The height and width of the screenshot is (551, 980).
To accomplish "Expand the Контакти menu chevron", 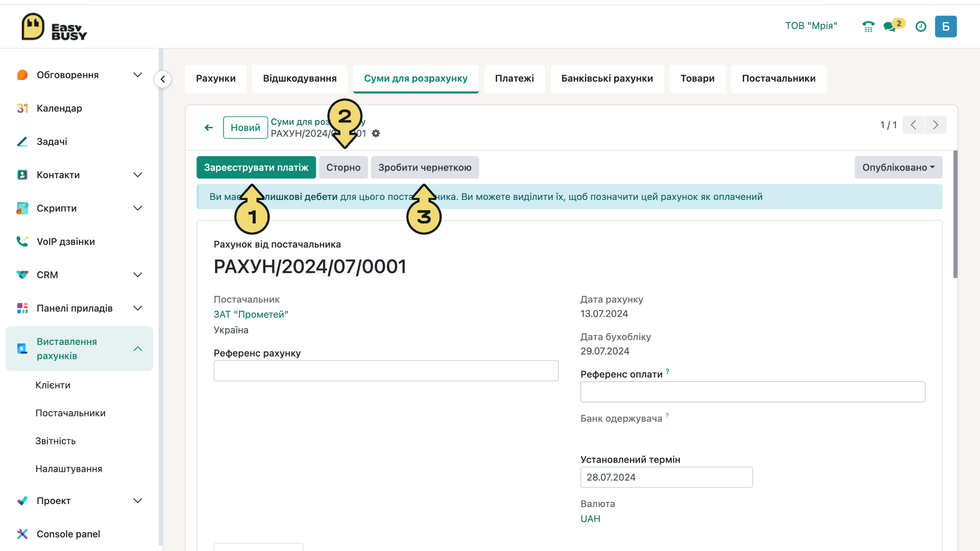I will 138,175.
